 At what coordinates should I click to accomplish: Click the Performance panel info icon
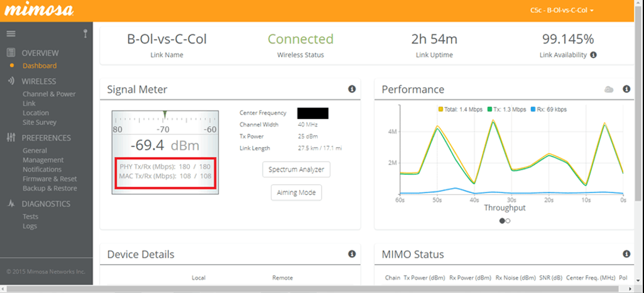pyautogui.click(x=626, y=89)
